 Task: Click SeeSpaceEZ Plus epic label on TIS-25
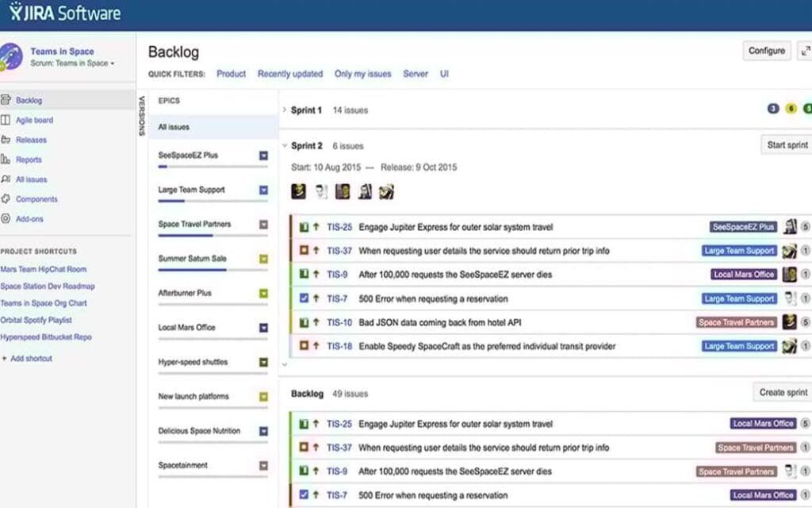743,227
